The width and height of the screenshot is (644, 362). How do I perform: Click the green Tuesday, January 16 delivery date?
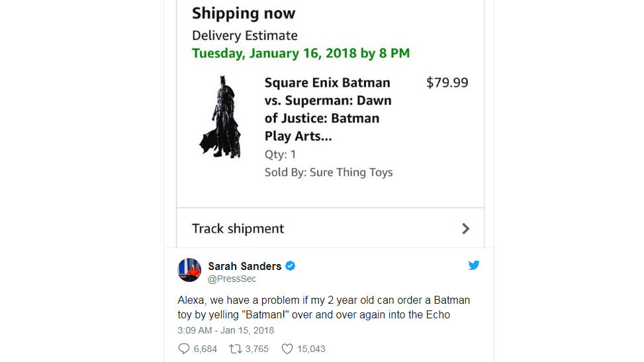point(300,53)
